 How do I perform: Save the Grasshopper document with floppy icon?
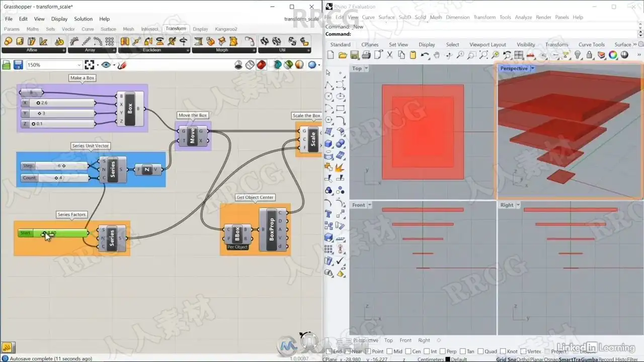pyautogui.click(x=18, y=65)
